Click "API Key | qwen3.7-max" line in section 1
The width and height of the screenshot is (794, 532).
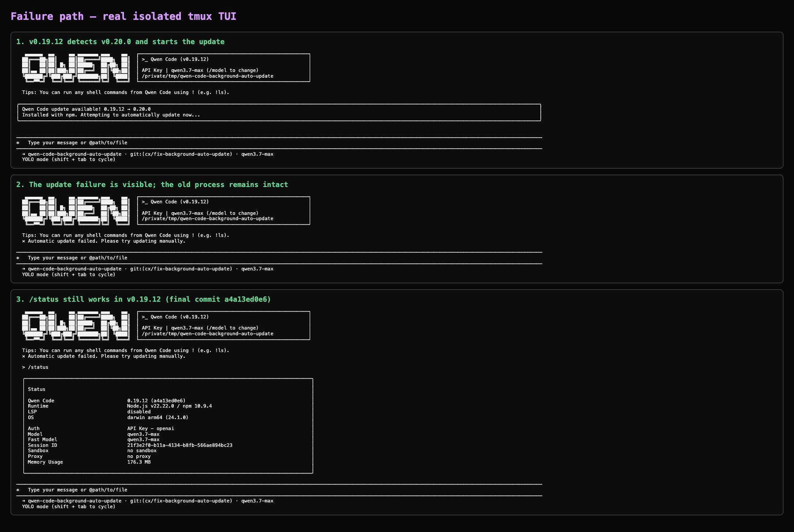pos(200,70)
